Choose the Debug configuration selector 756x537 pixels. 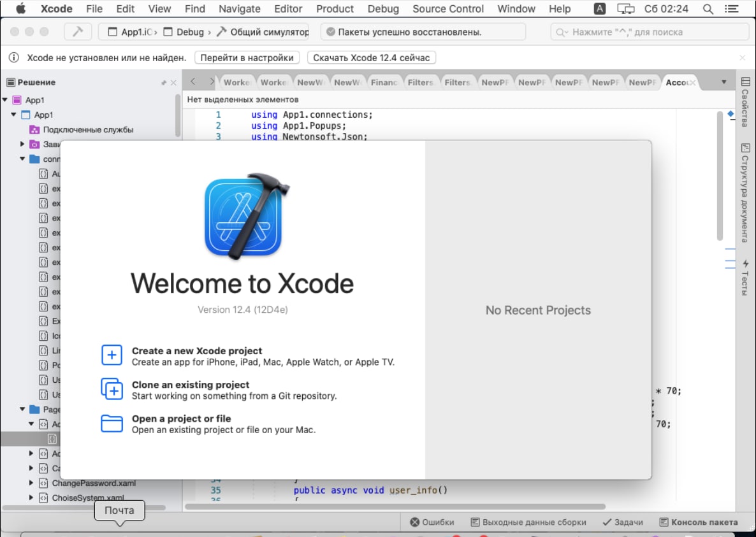[x=185, y=32]
